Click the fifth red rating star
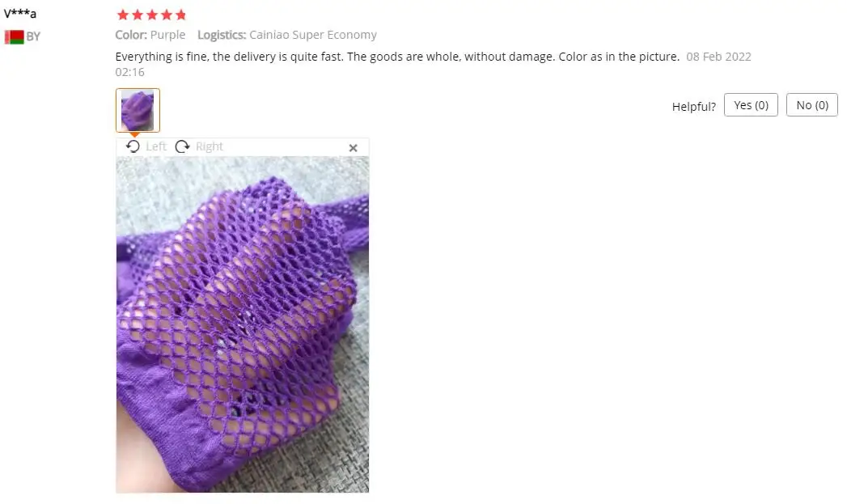847x504 pixels. [x=181, y=15]
